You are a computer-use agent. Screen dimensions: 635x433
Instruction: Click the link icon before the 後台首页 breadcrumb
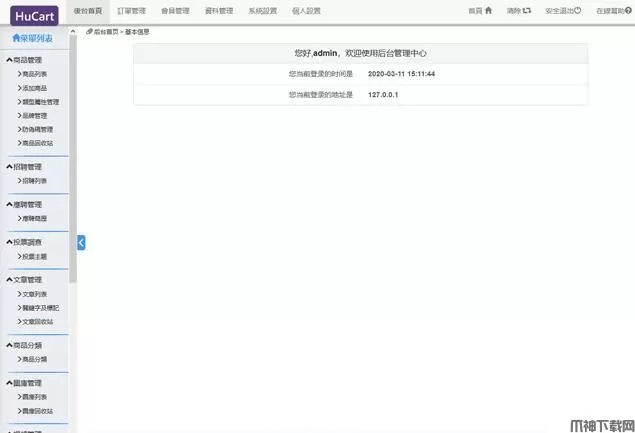point(89,32)
